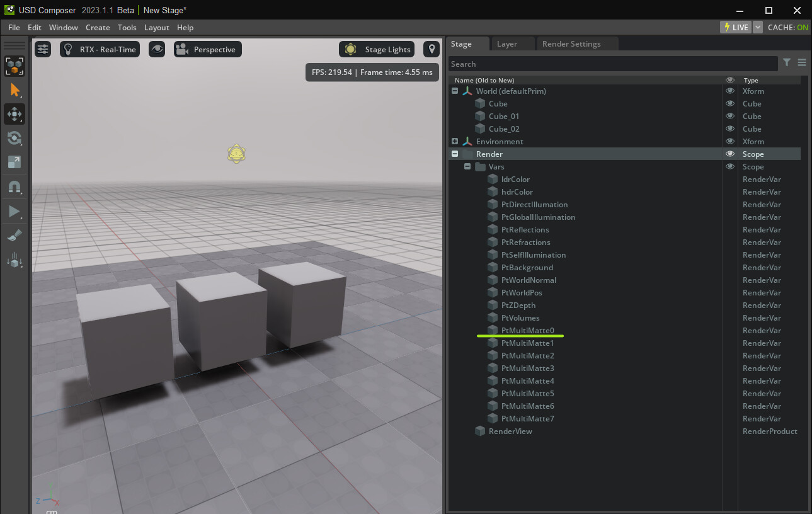Open the Help menu
Screen dimensions: 812x514
[185, 27]
